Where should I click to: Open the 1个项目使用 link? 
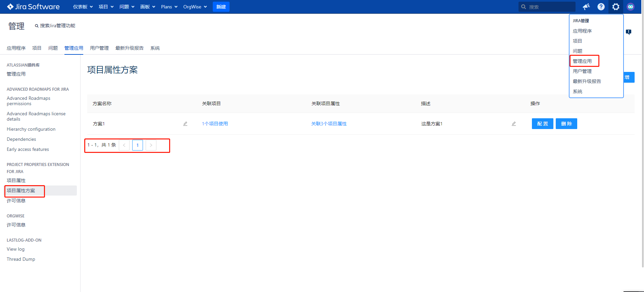[x=215, y=124]
